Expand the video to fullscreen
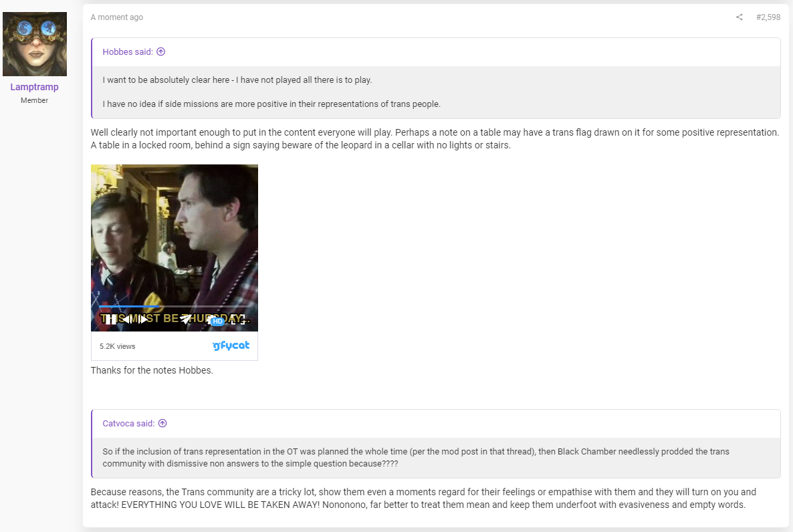Image resolution: width=793 pixels, height=532 pixels. [x=238, y=319]
